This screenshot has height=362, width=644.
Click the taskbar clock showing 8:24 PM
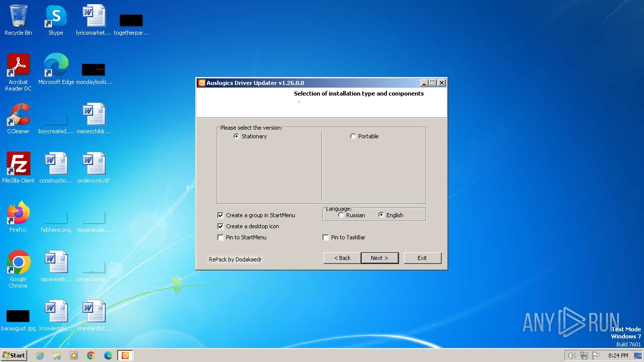pos(618,355)
